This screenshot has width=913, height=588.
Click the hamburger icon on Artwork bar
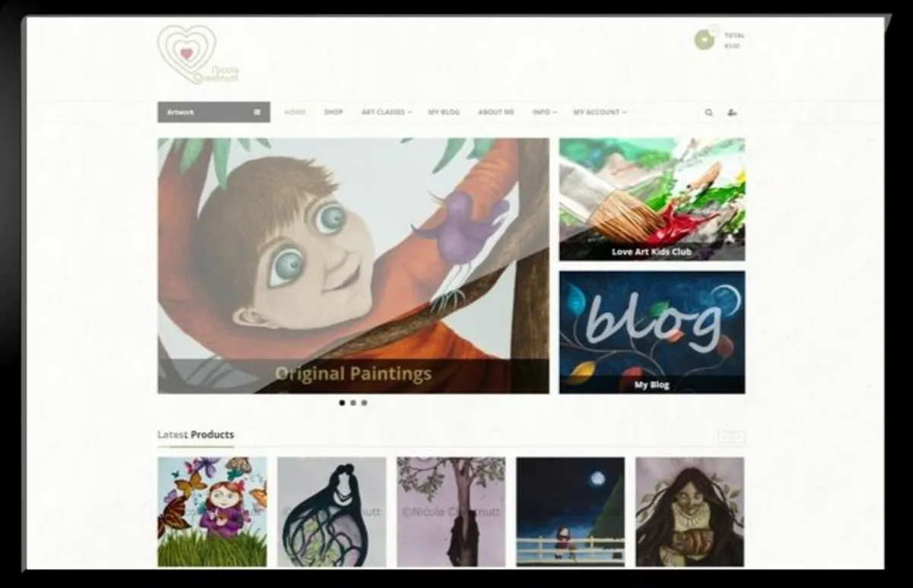(x=257, y=113)
